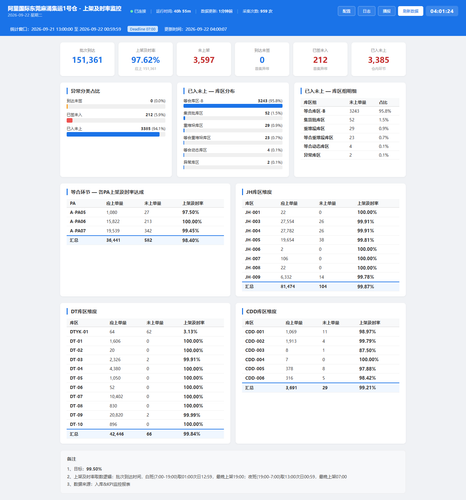
Task: Click the full blue bar labeled 3243 (95.8%)
Action: [233, 106]
